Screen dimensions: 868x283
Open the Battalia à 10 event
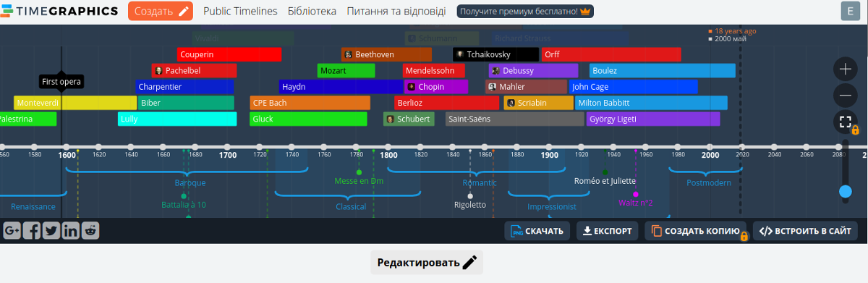(184, 205)
